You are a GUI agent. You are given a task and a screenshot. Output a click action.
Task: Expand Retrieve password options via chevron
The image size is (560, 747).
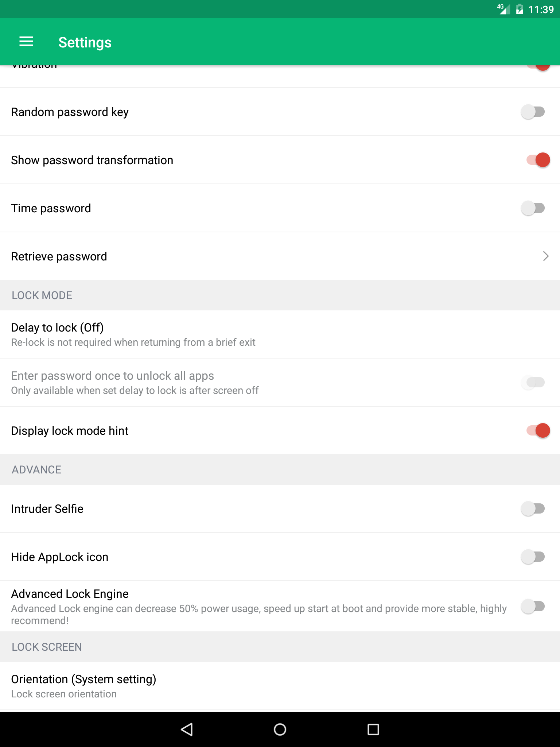[x=545, y=256]
